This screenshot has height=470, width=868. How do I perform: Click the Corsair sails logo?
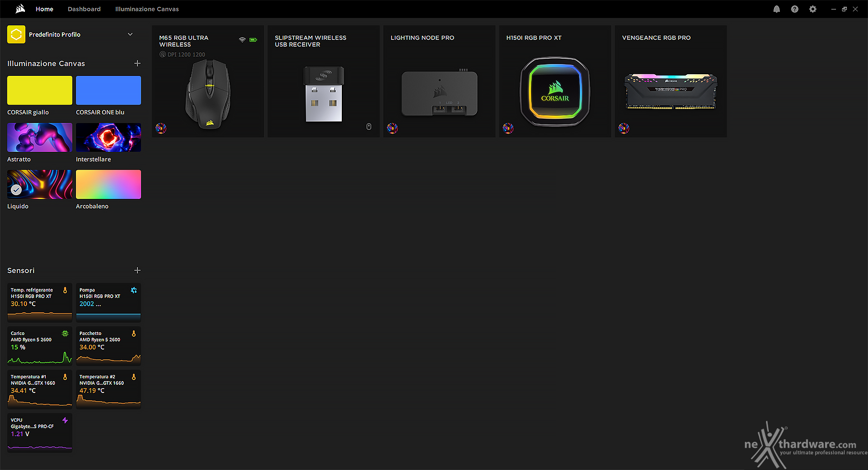click(20, 9)
